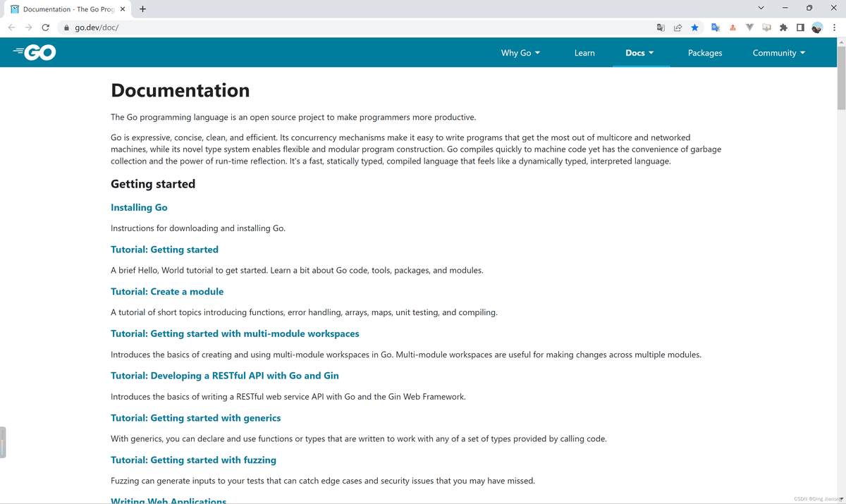Open Tutorial: Create a module link
Image resolution: width=846 pixels, height=504 pixels.
pos(167,291)
